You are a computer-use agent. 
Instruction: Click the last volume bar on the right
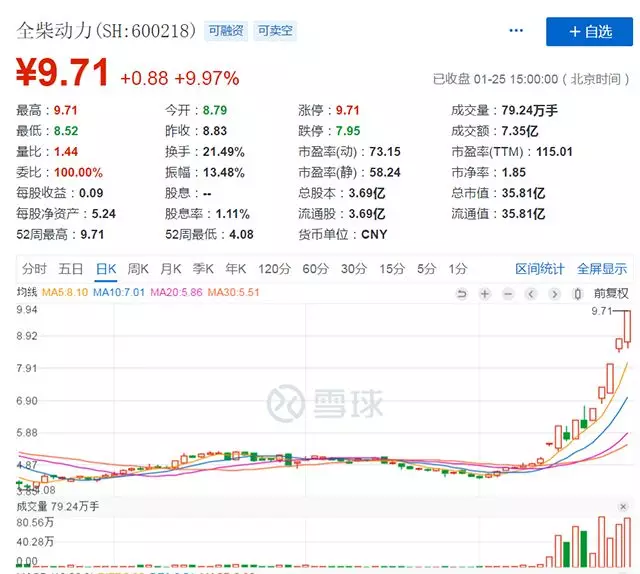[627, 542]
